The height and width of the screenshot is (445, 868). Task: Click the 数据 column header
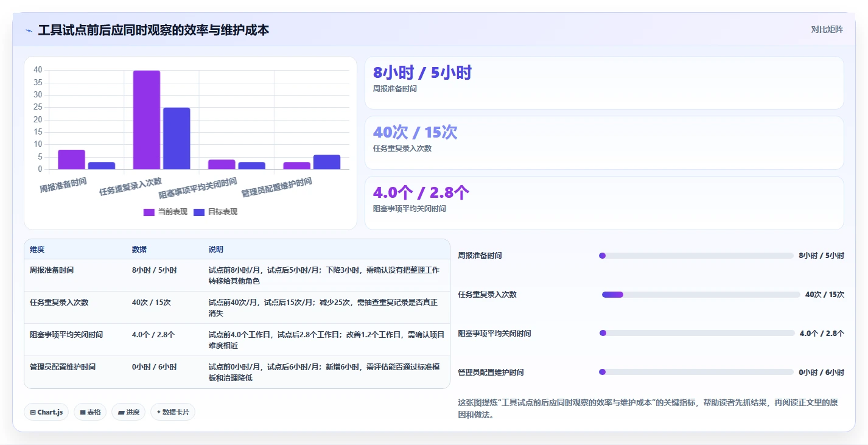tap(139, 250)
